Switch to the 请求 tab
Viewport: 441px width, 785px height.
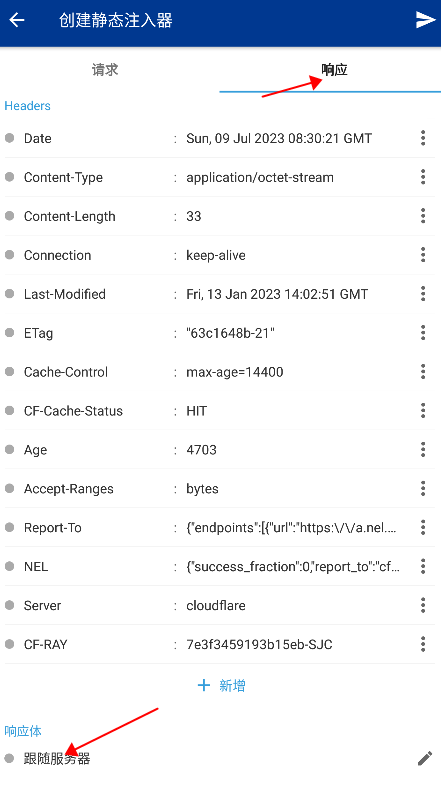[105, 70]
